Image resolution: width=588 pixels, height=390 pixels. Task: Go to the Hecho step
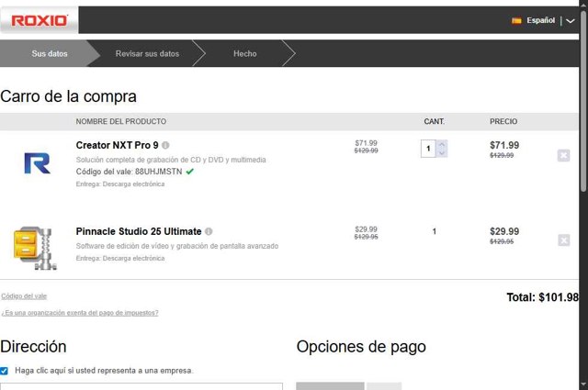[245, 53]
